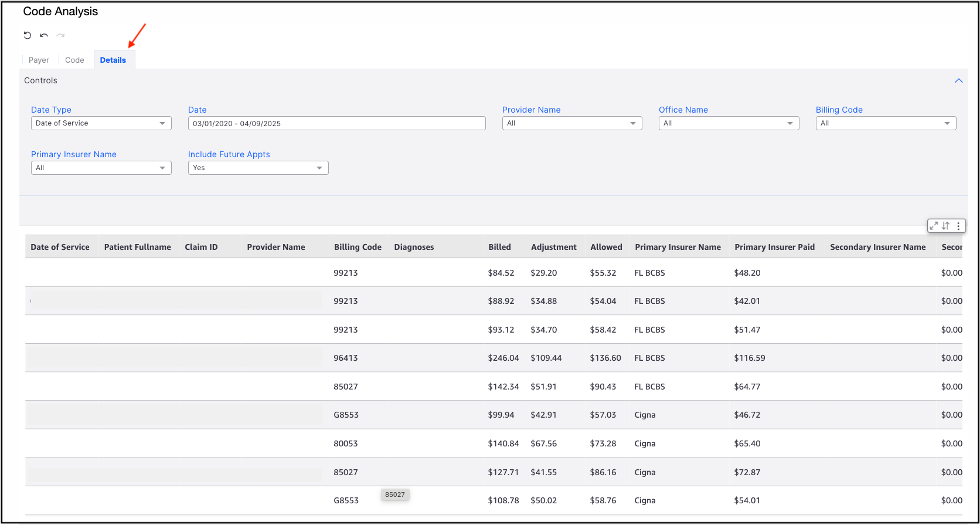The width and height of the screenshot is (980, 525).
Task: Select the Details tab
Action: (x=113, y=60)
